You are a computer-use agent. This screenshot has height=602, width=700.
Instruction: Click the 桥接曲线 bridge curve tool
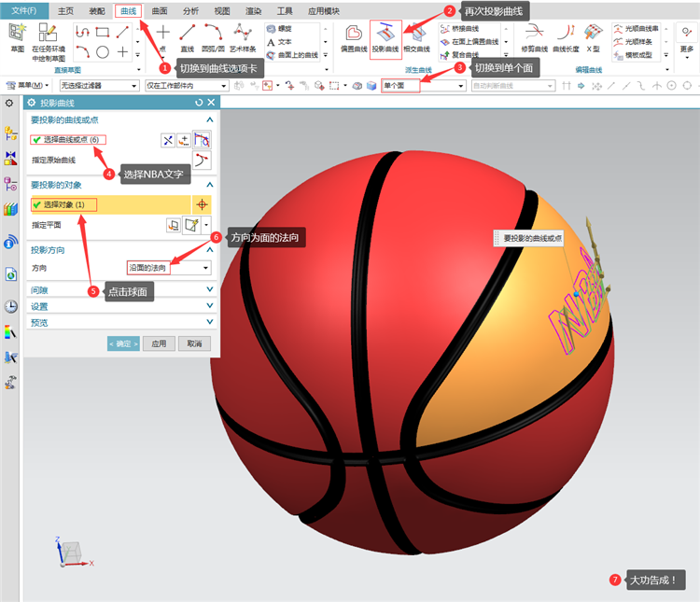[460, 29]
